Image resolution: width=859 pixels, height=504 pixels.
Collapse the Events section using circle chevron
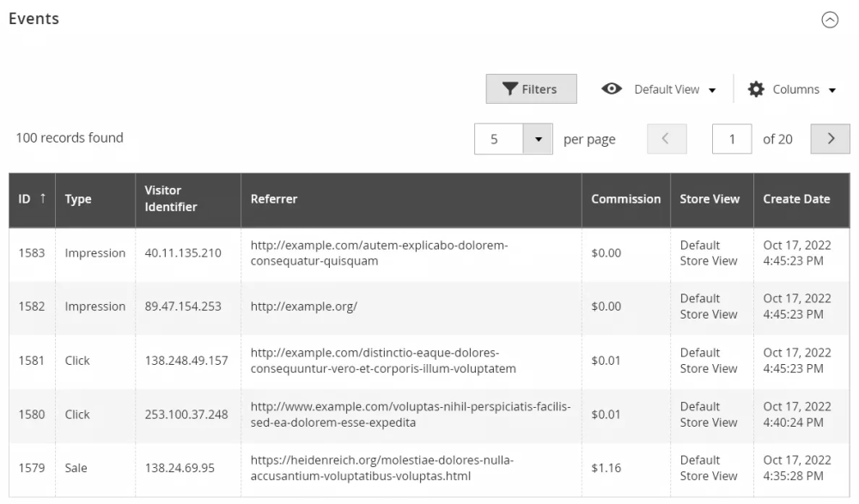tap(830, 21)
